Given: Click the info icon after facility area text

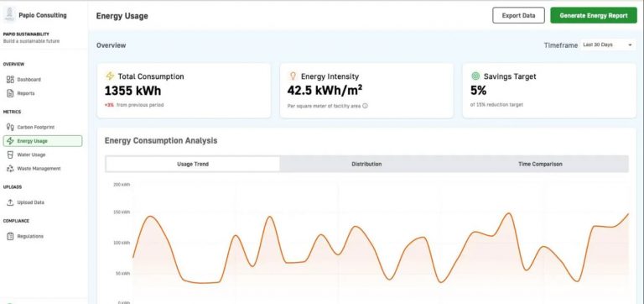Looking at the screenshot, I should (365, 106).
